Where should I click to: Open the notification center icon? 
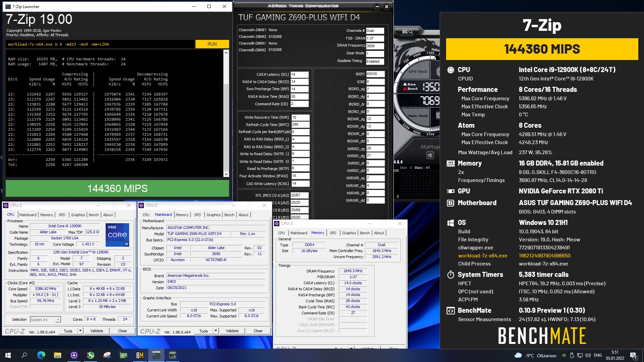click(633, 356)
